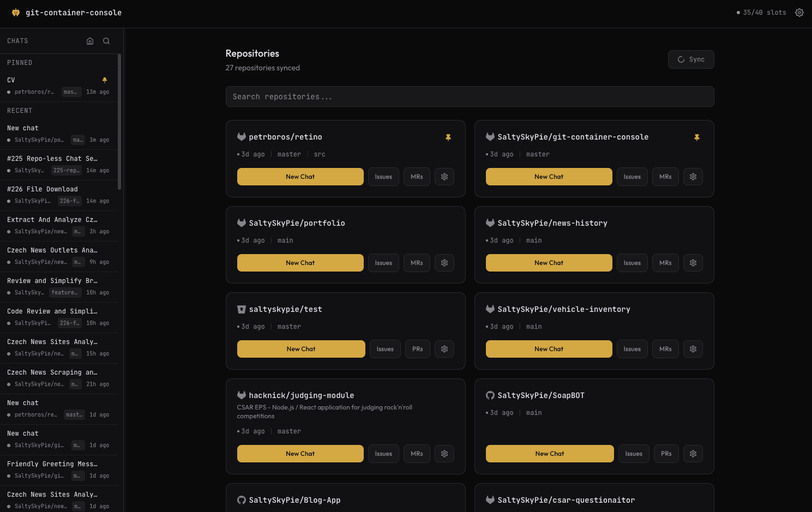812x512 pixels.
Task: Click the git-container-console app logo
Action: tap(16, 13)
